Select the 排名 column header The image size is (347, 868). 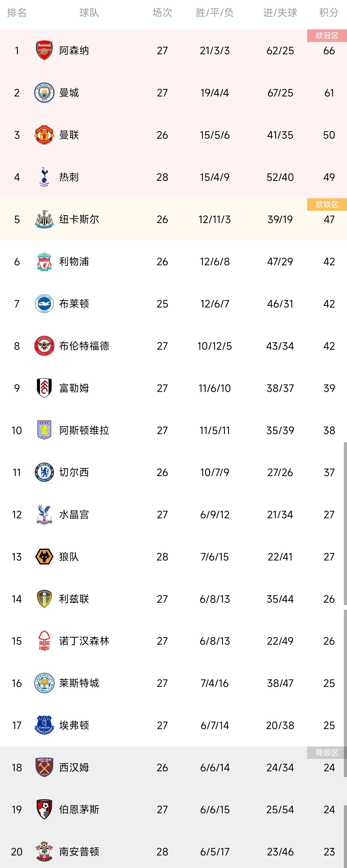tap(17, 13)
